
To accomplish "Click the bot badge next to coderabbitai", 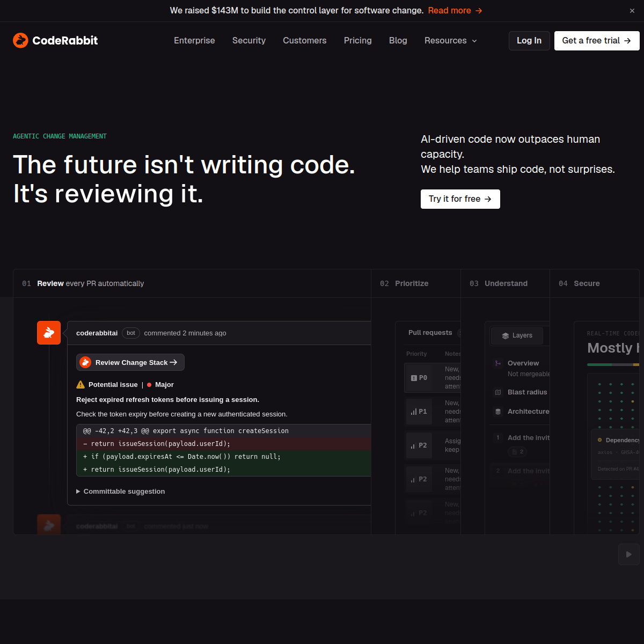I will coord(131,333).
